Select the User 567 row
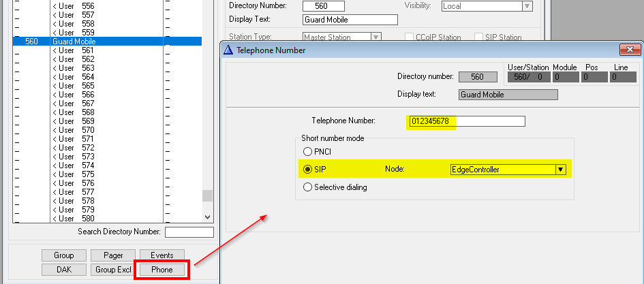 click(x=107, y=104)
